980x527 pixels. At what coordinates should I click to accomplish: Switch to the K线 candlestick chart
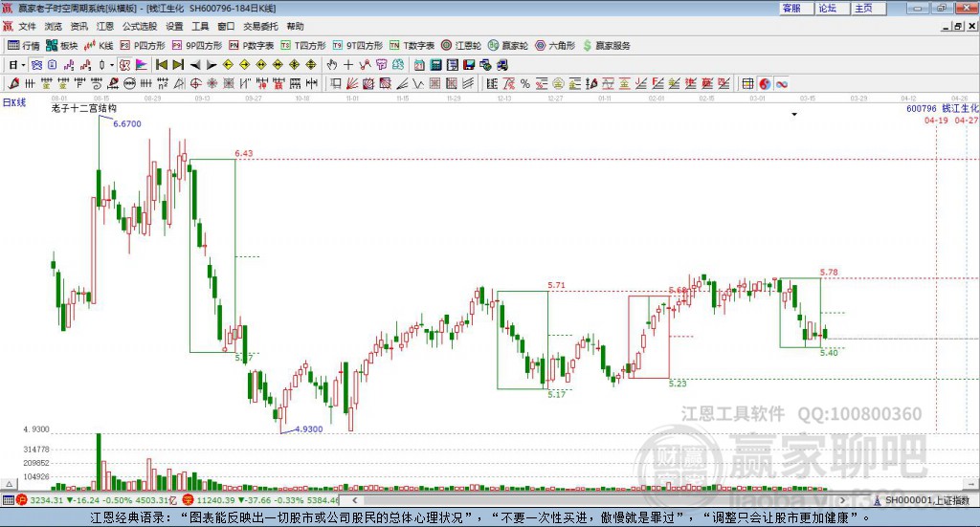click(99, 46)
